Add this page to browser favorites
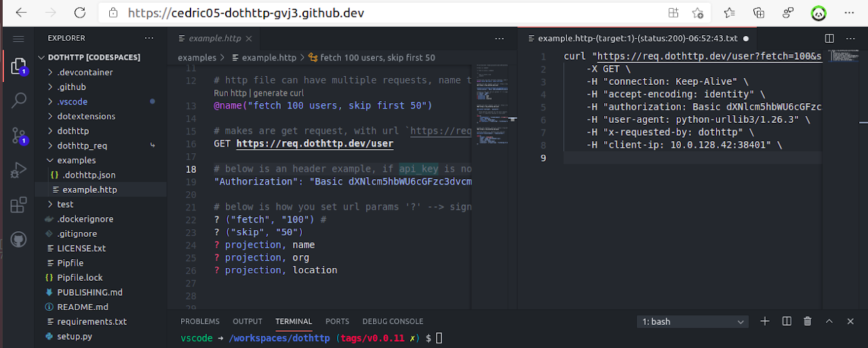 (x=698, y=12)
